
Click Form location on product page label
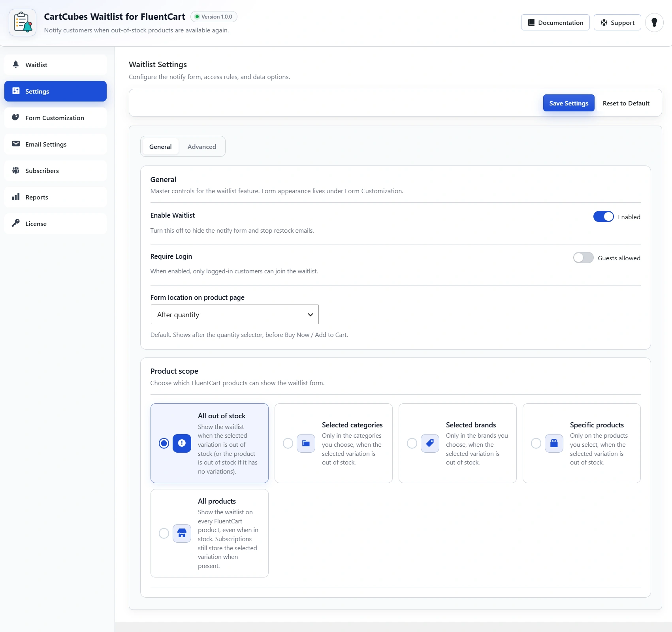pos(198,297)
